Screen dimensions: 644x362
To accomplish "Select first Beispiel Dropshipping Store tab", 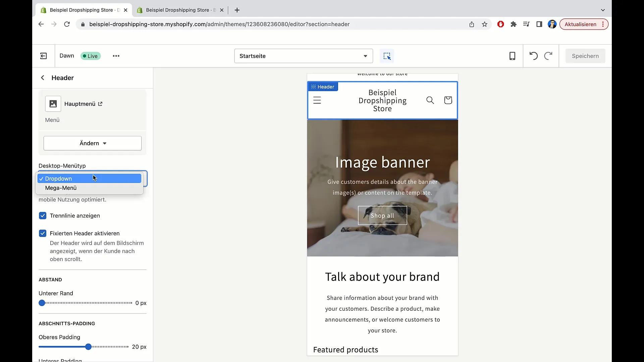I will [84, 10].
